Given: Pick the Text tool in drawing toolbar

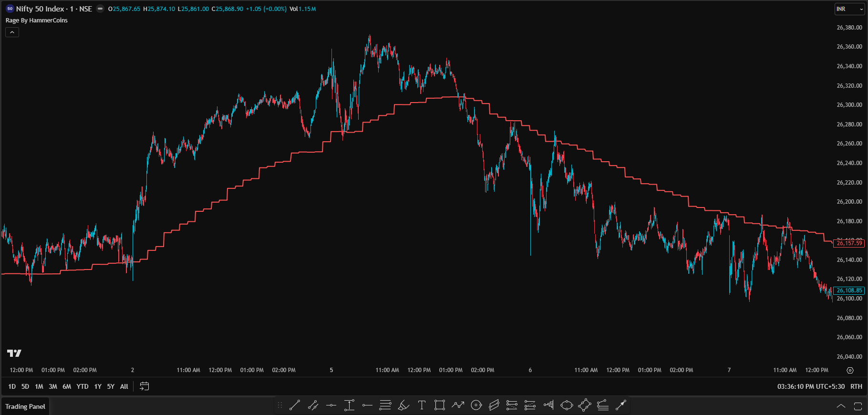Looking at the screenshot, I should [x=422, y=405].
